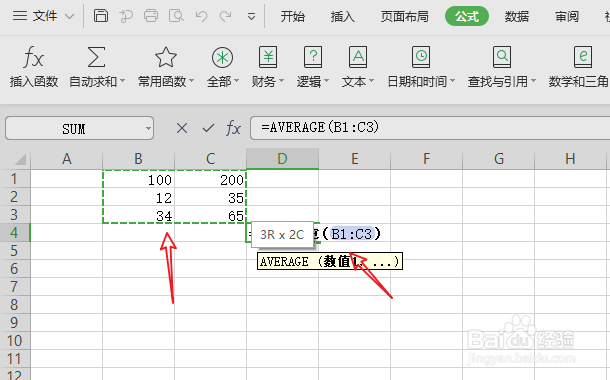Viewport: 610px width, 380px height.
Task: Click cell C1 containing 200
Action: (x=210, y=179)
